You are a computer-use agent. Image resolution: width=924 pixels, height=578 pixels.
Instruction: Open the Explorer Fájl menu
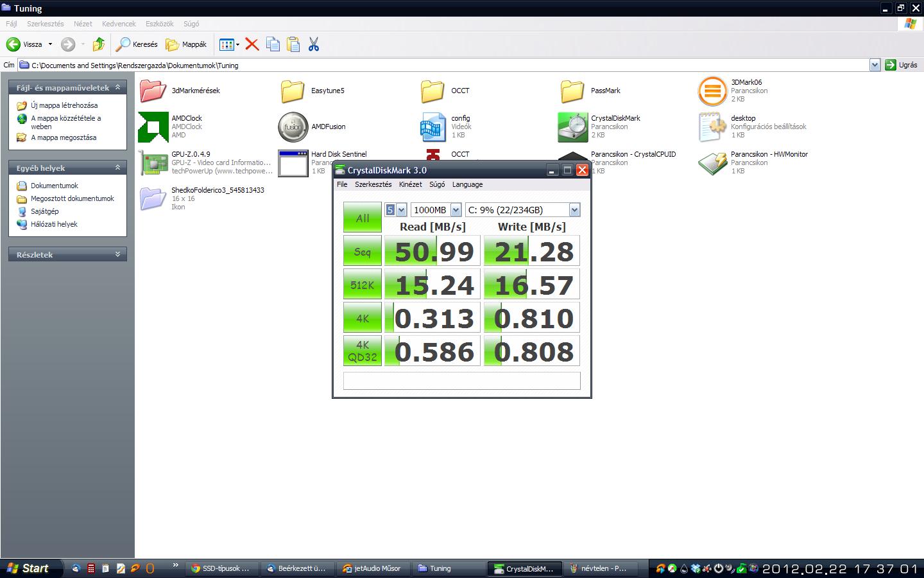point(12,24)
